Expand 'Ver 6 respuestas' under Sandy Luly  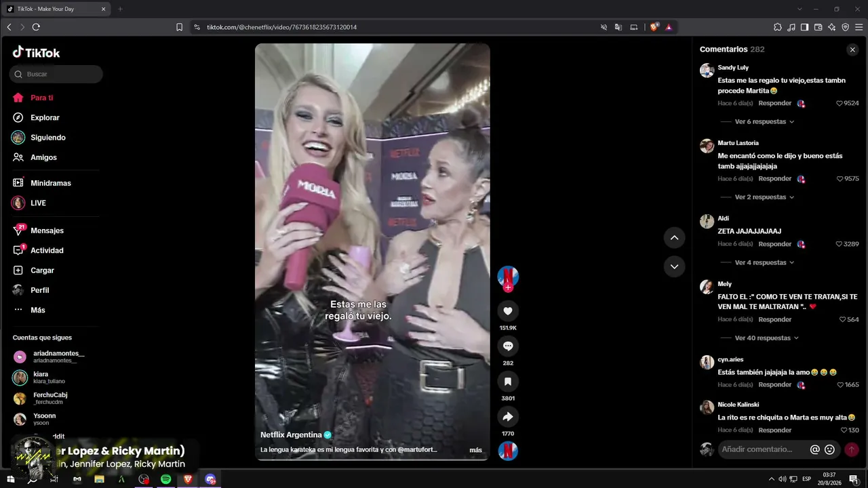[x=764, y=122]
